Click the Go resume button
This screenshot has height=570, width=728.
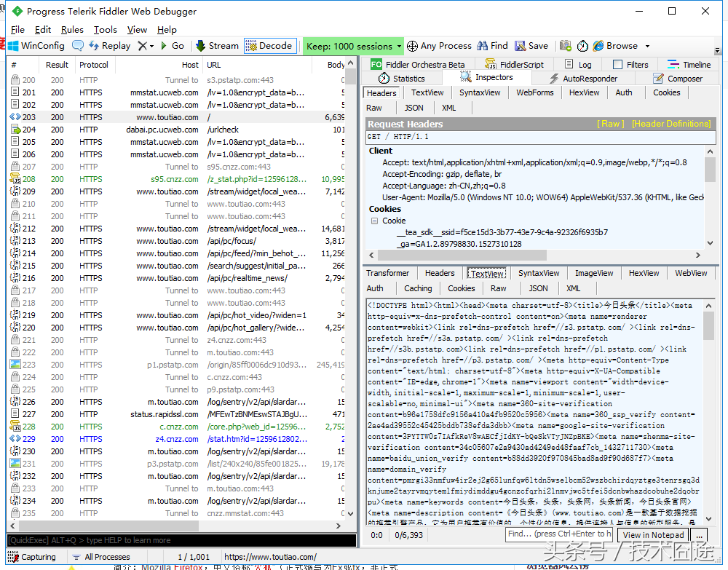173,46
